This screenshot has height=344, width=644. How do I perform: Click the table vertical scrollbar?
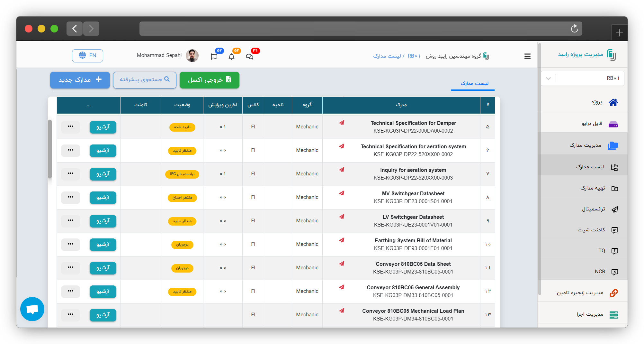[50, 149]
